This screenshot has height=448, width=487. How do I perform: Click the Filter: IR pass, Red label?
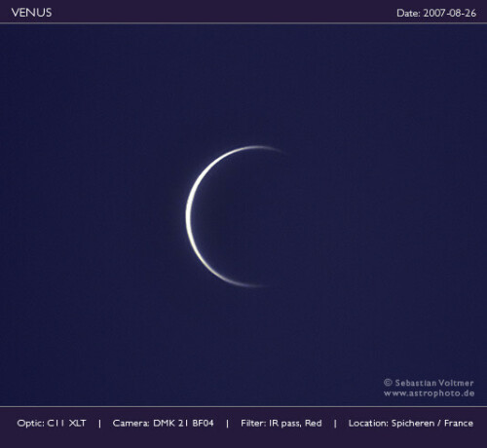click(281, 423)
